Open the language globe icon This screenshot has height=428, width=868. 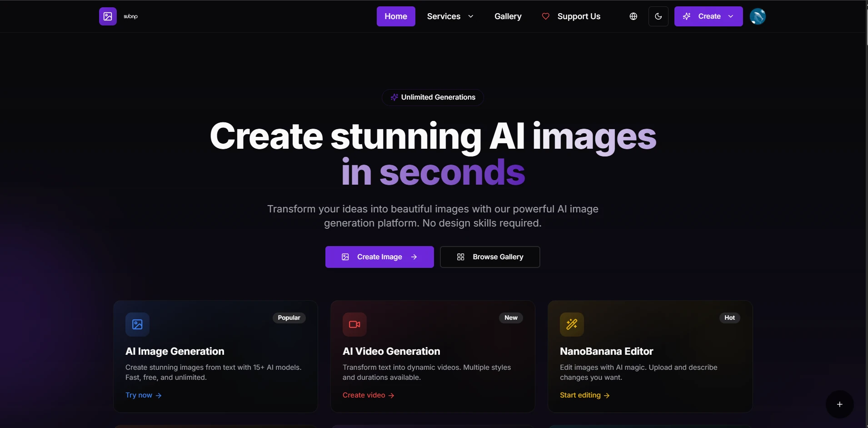pyautogui.click(x=633, y=16)
